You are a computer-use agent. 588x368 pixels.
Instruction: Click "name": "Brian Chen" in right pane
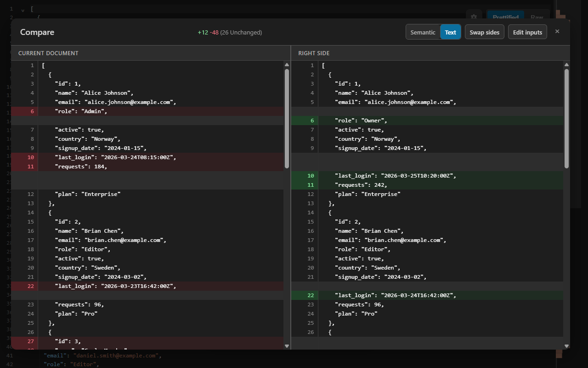(369, 231)
